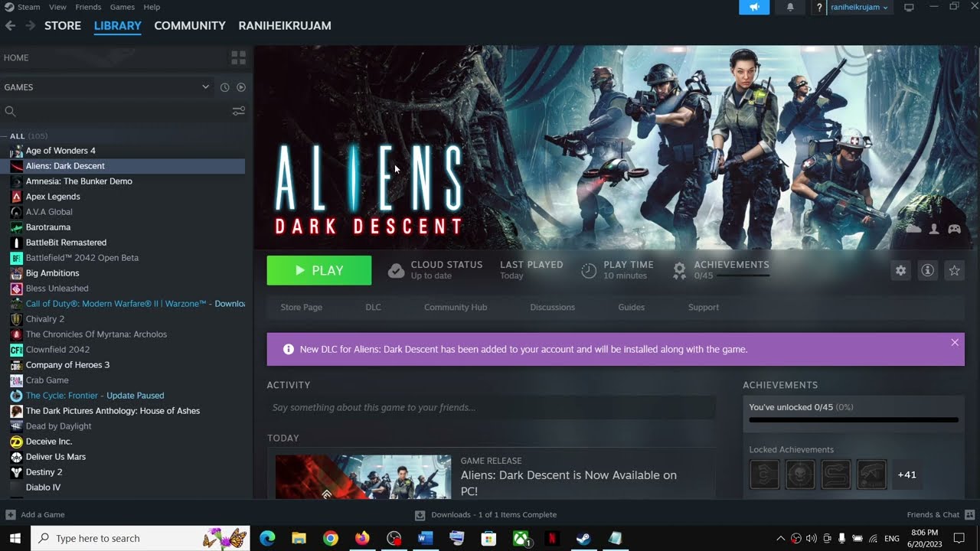
Task: Open the DLC link
Action: coord(373,307)
